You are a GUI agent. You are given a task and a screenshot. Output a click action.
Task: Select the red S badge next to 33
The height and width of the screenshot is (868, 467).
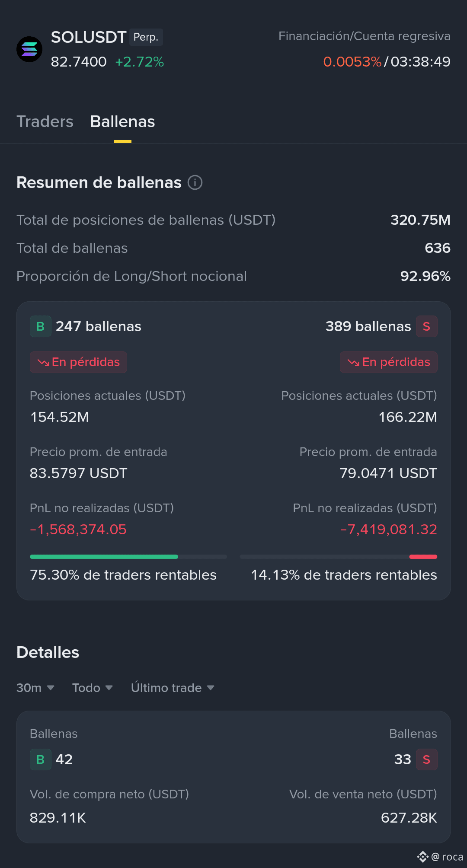(426, 759)
